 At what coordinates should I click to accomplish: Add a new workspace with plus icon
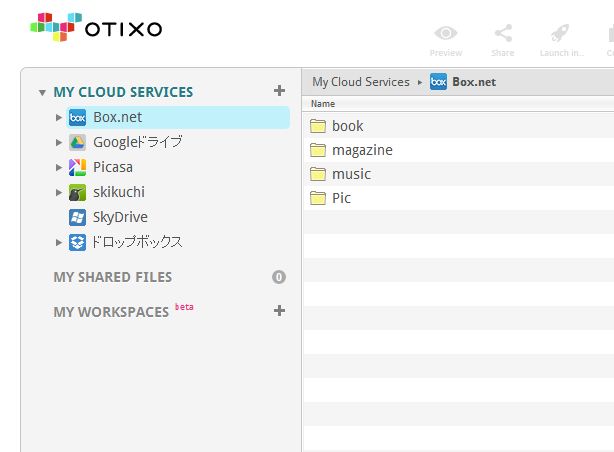[279, 311]
